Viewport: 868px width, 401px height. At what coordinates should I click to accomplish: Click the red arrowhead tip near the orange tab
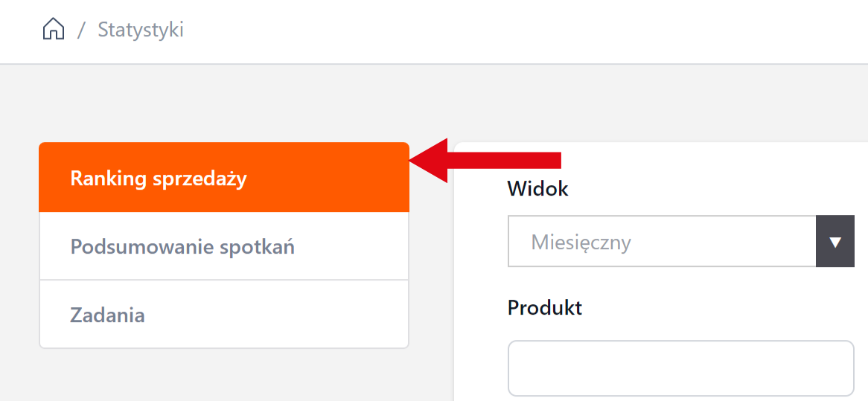(x=415, y=160)
